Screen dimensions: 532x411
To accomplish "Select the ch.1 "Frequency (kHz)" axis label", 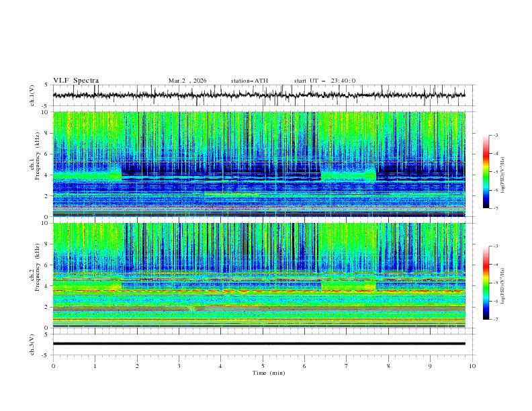I will tap(38, 156).
